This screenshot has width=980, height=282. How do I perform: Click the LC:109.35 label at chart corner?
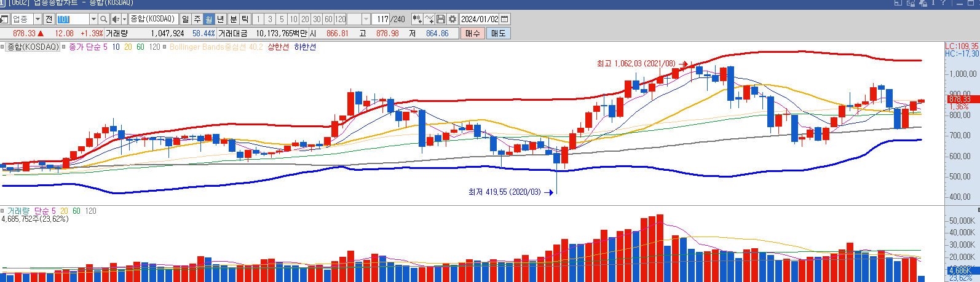(x=962, y=46)
